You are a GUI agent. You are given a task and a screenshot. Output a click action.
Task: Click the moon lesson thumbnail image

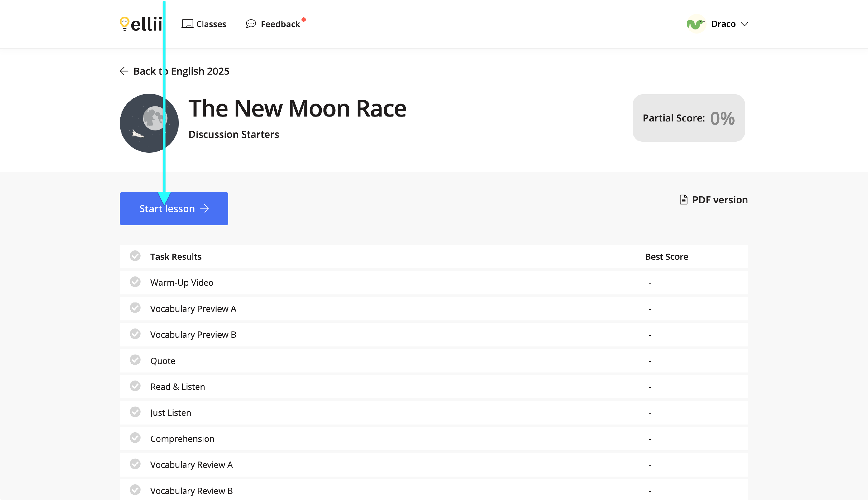point(149,123)
